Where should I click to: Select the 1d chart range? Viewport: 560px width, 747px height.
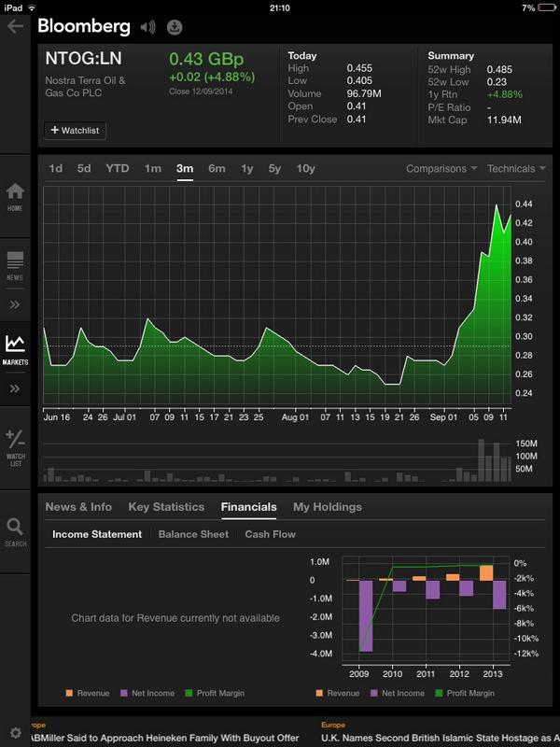click(56, 169)
